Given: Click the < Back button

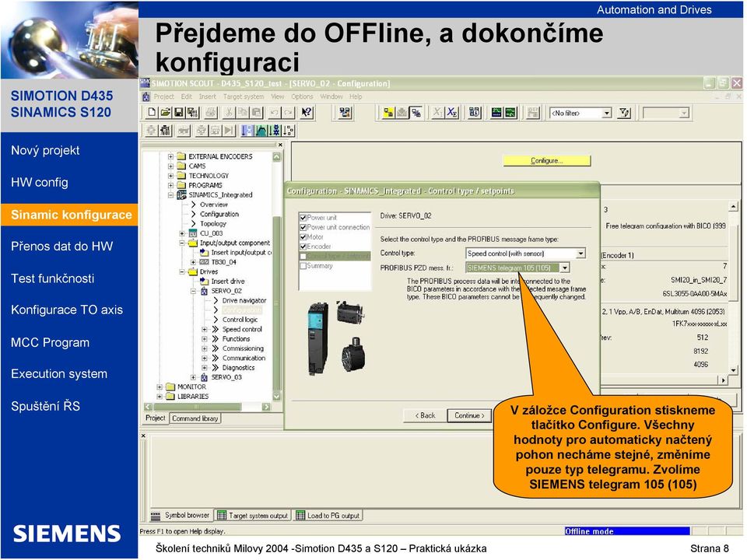Looking at the screenshot, I should tap(426, 415).
